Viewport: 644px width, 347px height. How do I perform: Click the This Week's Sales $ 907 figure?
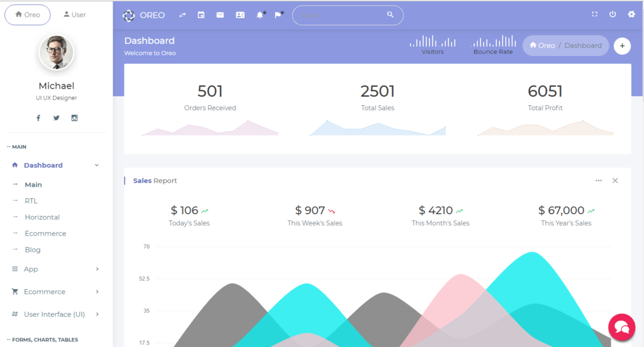(310, 210)
